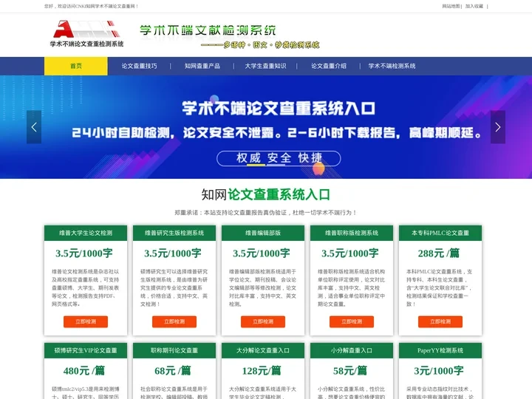Click the 网站地图 link at top
Viewport: 532px width, 399px height.
tap(451, 6)
